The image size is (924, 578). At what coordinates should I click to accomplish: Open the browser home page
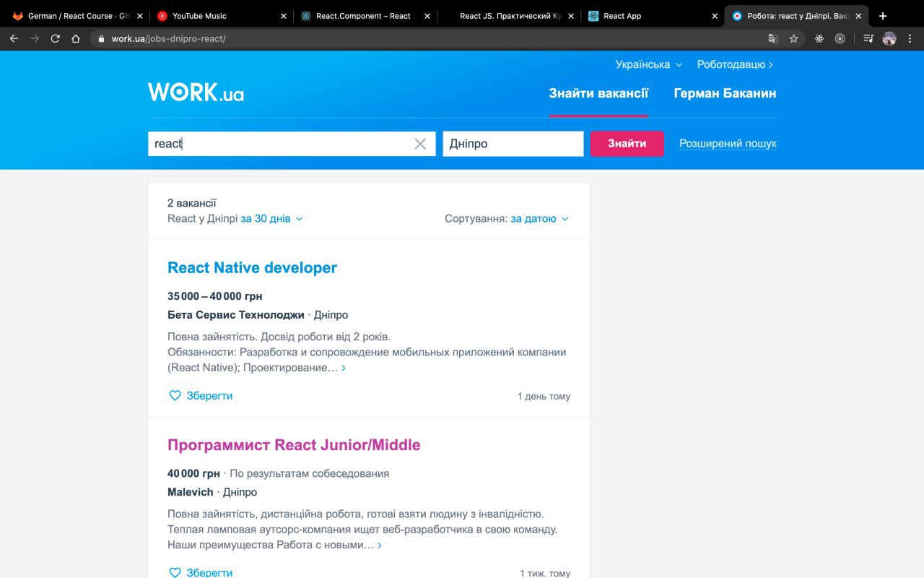pos(76,38)
